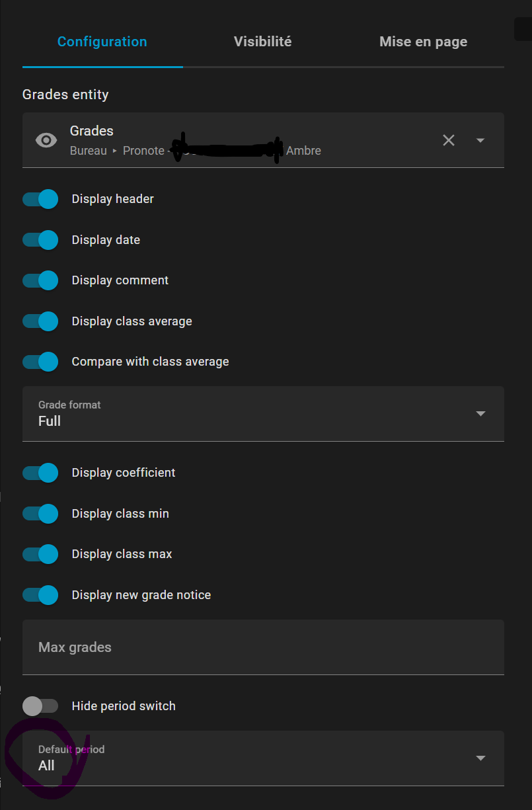Viewport: 532px width, 810px height.
Task: Toggle Compare with class average
Action: (40, 362)
